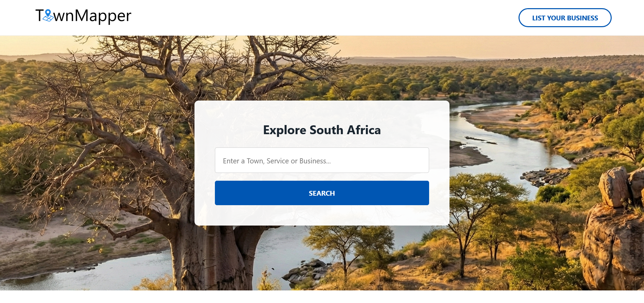Click the blank white strip below the hero image
Image resolution: width=644 pixels, height=303 pixels.
click(322, 297)
